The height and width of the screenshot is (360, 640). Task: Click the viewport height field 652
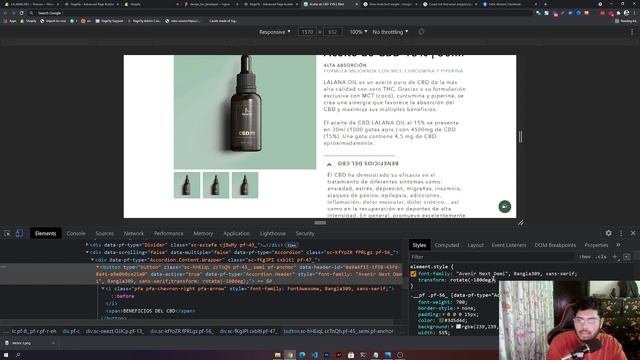pyautogui.click(x=332, y=32)
